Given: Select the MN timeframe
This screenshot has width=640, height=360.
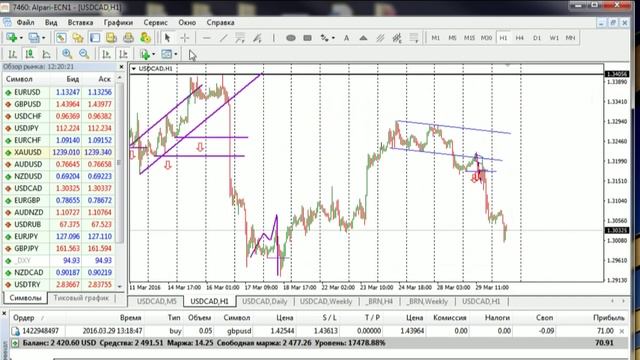Looking at the screenshot, I should click(x=570, y=38).
